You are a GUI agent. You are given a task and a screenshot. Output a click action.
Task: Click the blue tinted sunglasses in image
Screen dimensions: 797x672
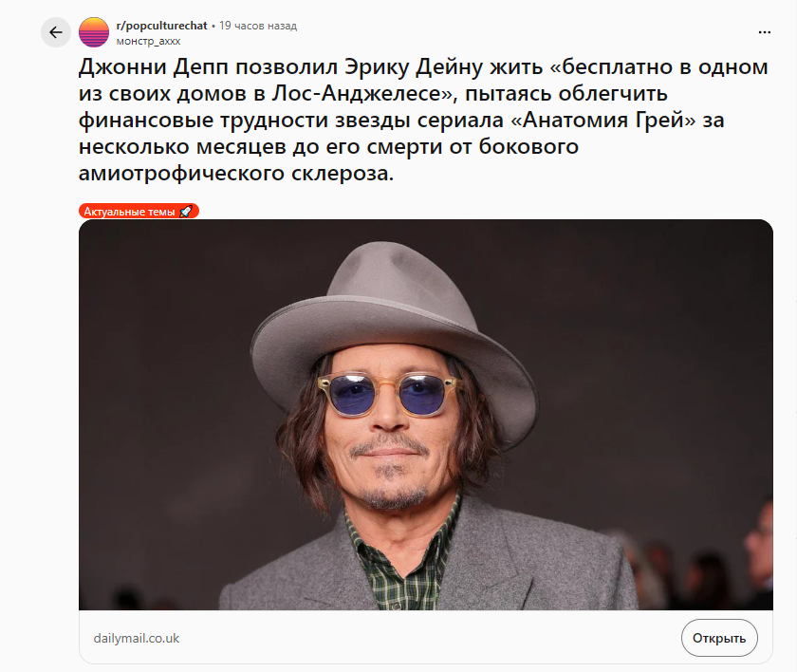[390, 394]
